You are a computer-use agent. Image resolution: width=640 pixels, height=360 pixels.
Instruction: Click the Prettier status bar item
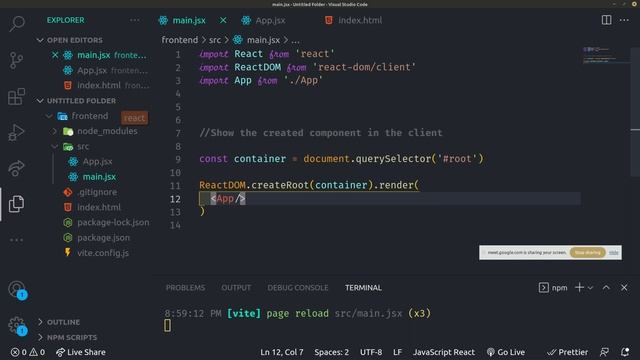(567, 352)
